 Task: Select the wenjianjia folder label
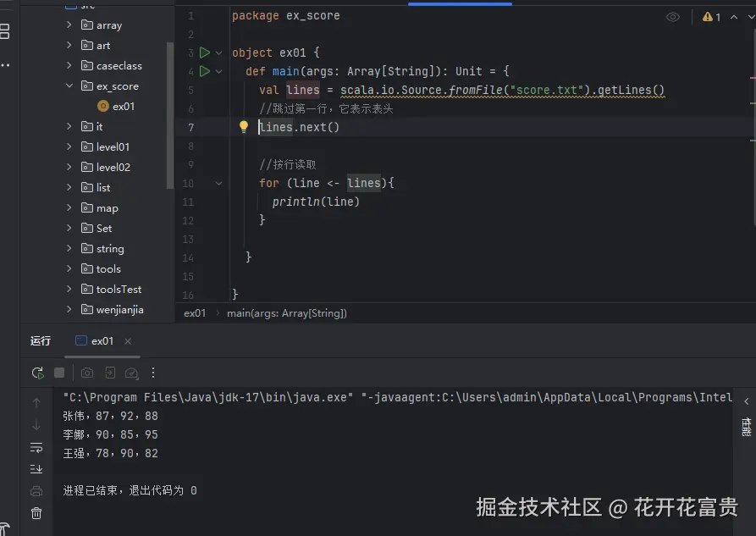point(119,310)
